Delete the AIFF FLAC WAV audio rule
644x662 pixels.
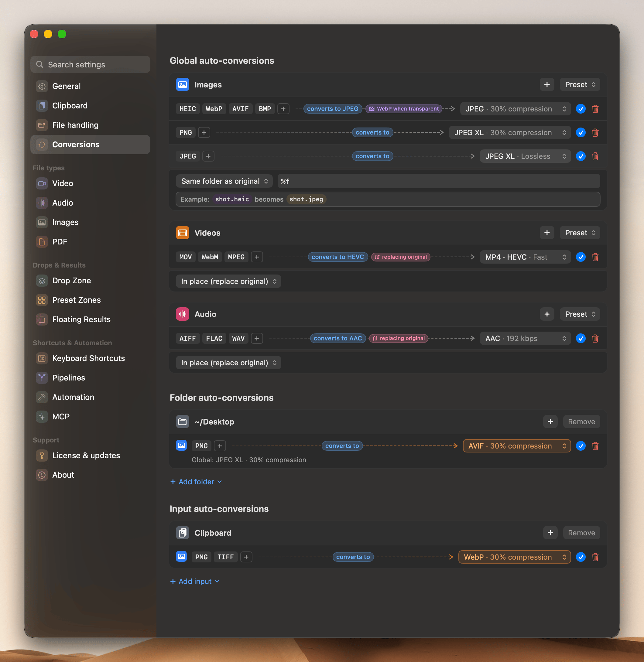595,338
